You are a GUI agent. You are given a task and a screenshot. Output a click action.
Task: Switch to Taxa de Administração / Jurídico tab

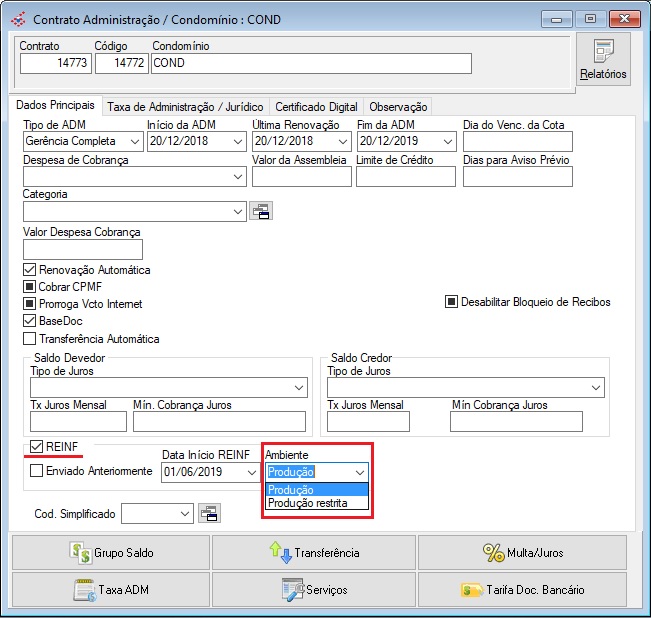tap(185, 107)
